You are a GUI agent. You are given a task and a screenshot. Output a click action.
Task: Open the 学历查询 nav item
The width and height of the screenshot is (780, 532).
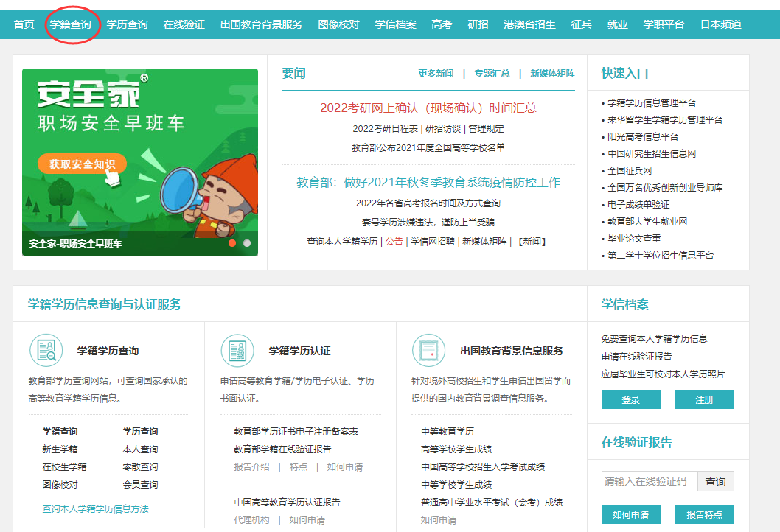pyautogui.click(x=128, y=24)
